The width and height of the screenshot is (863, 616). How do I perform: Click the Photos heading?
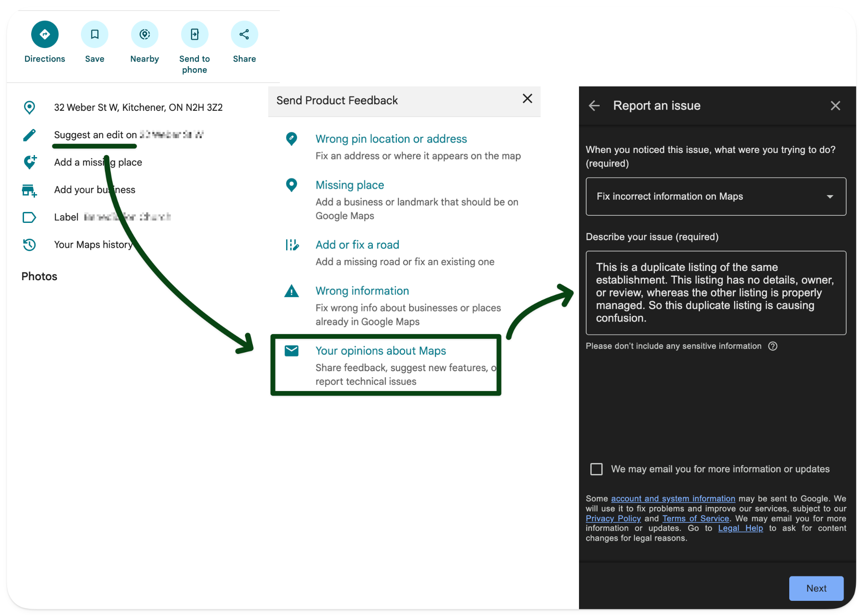[x=39, y=276]
